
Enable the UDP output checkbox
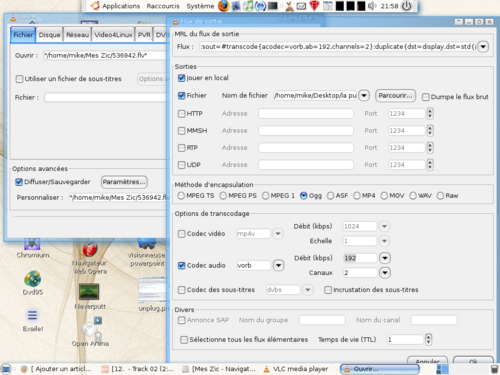181,165
